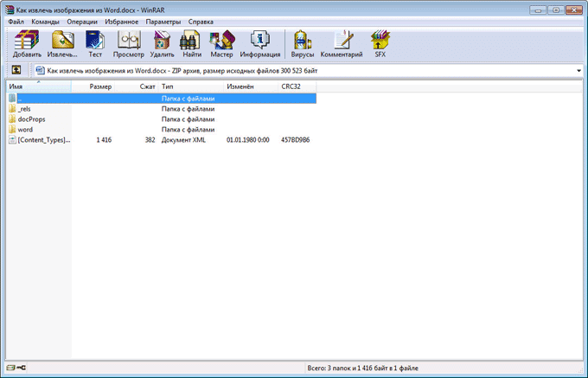Click the [Content_Types] XML file icon
The height and width of the screenshot is (378, 588).
pos(12,140)
